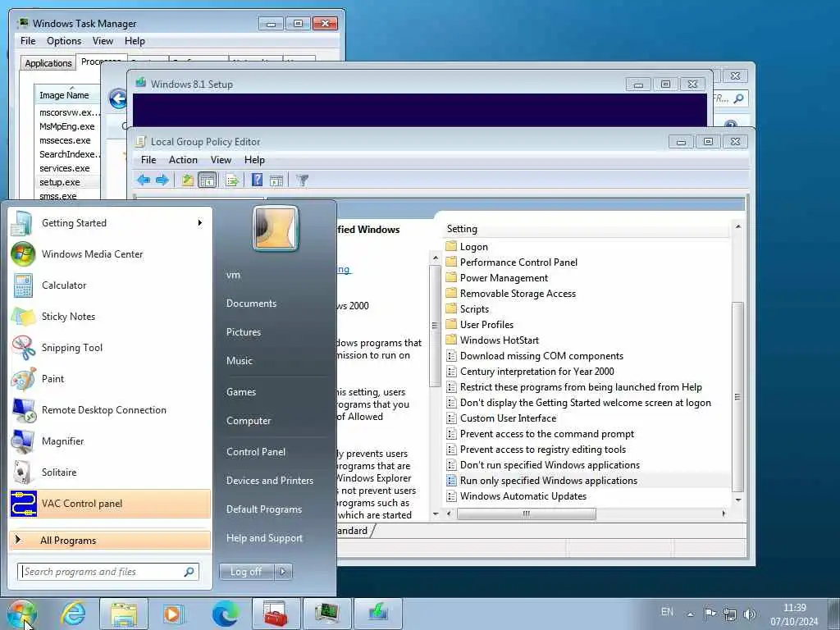Open Paint from the Start menu

(x=111, y=378)
